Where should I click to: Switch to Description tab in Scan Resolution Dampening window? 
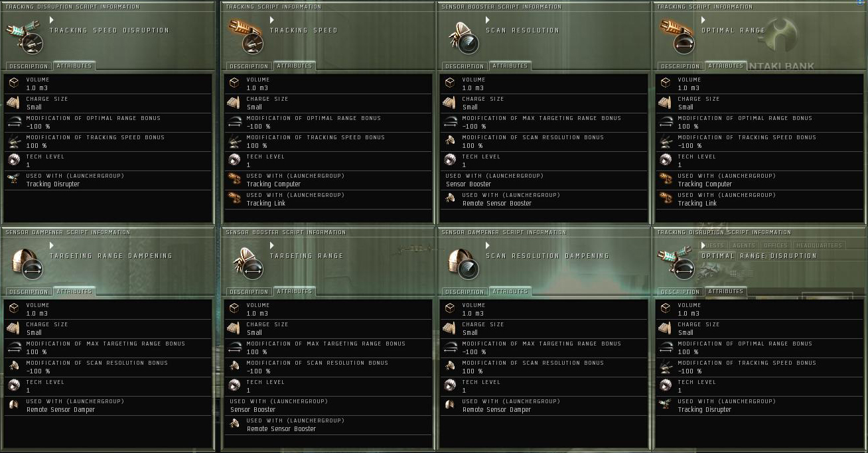465,292
